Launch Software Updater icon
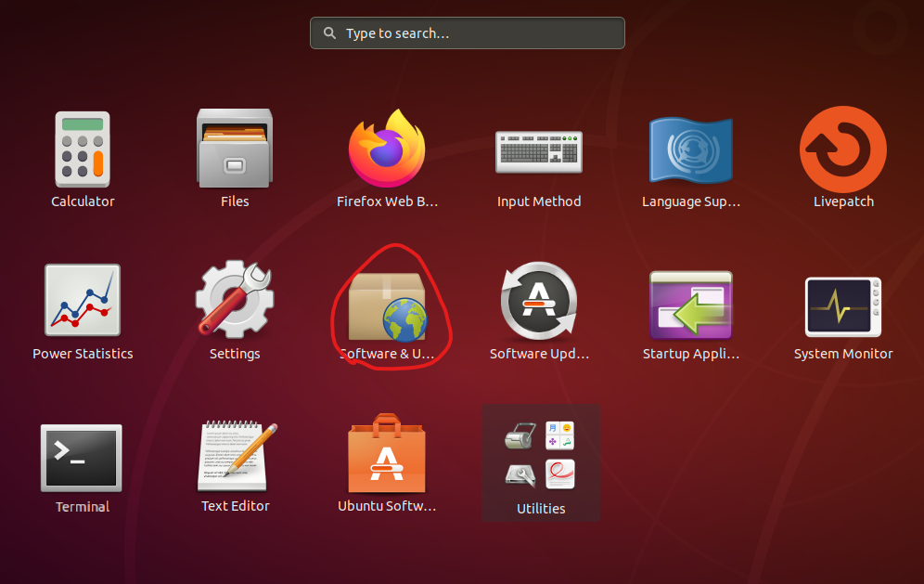This screenshot has height=584, width=924. pos(539,301)
